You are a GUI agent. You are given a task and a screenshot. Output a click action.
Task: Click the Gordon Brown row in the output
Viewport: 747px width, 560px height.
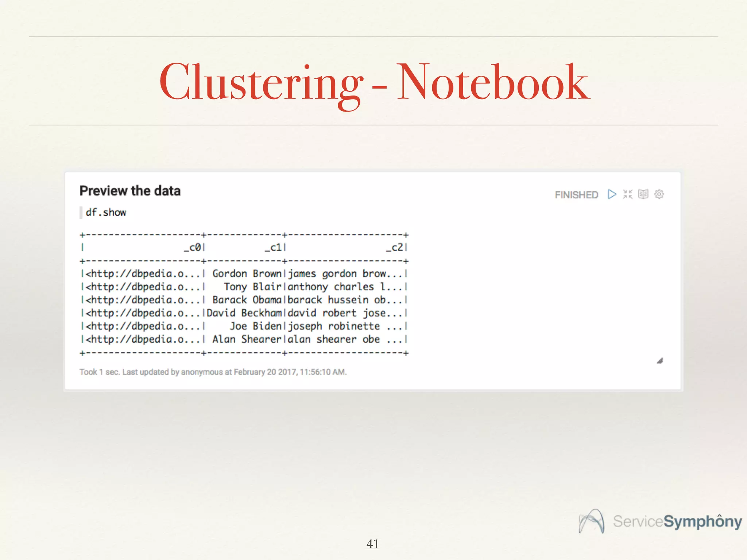click(x=247, y=274)
